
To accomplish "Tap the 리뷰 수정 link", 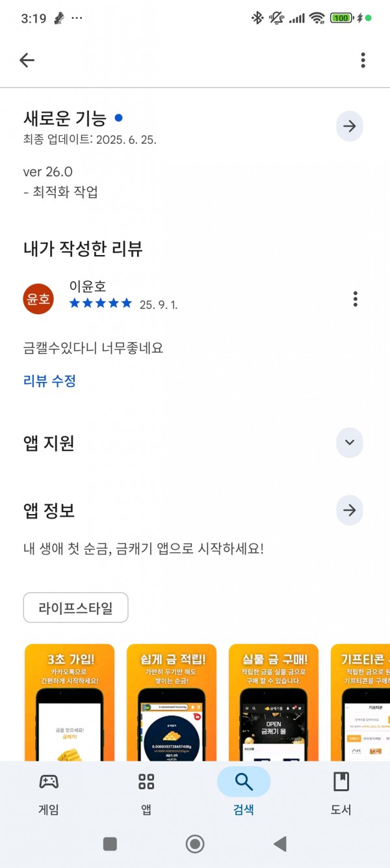I will coord(49,381).
